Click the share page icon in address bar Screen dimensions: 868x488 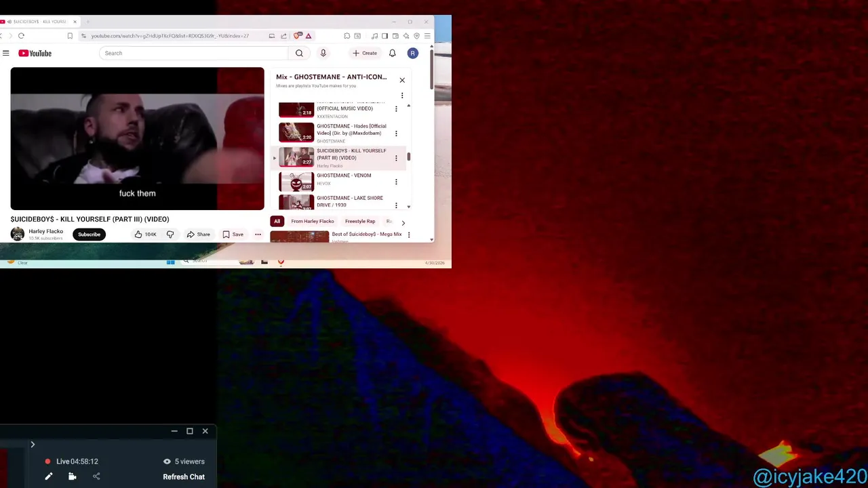[283, 36]
